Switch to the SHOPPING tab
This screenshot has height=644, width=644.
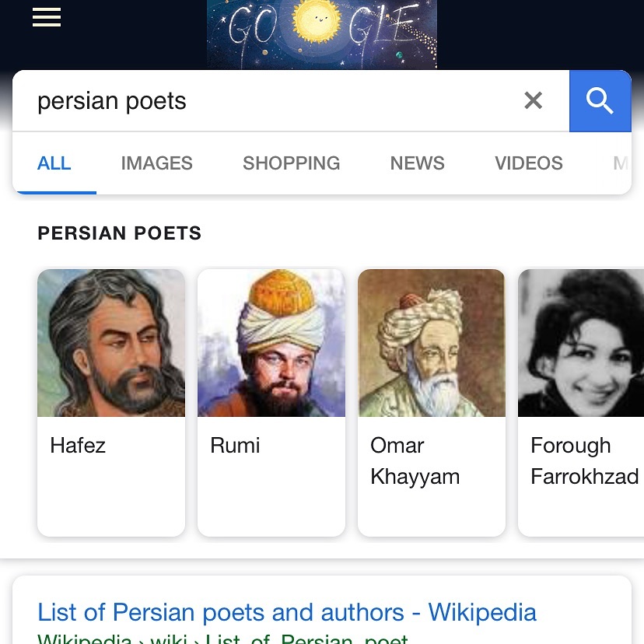[291, 163]
